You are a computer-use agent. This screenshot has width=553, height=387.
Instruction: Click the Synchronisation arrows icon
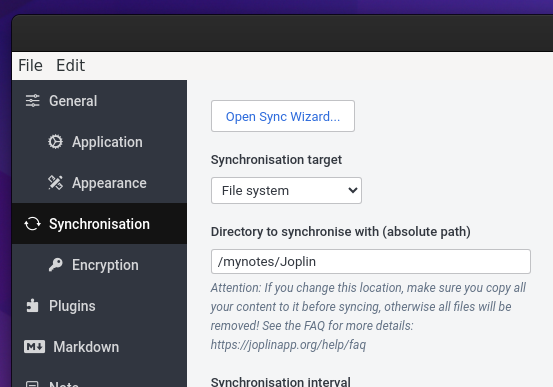click(x=32, y=224)
